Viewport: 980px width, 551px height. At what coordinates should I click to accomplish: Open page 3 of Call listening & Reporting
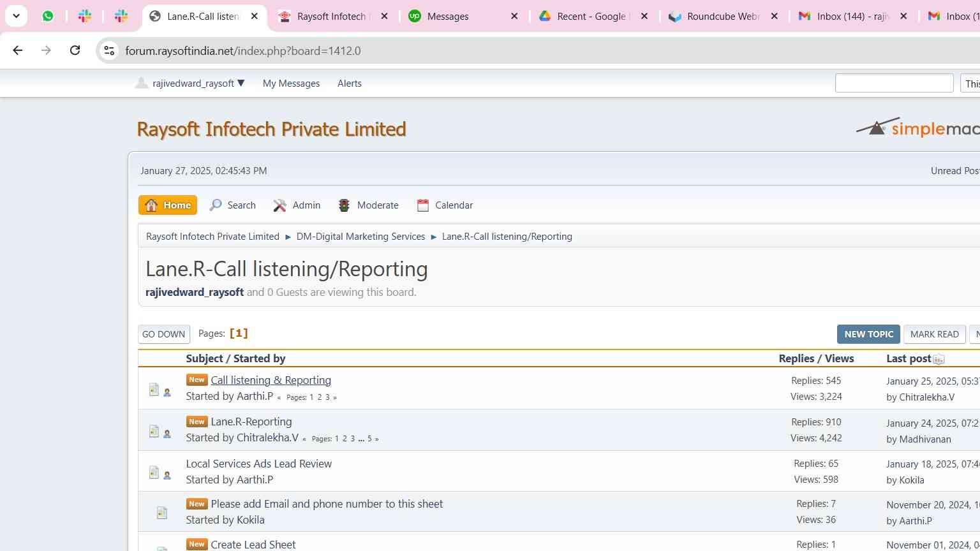[x=327, y=397]
